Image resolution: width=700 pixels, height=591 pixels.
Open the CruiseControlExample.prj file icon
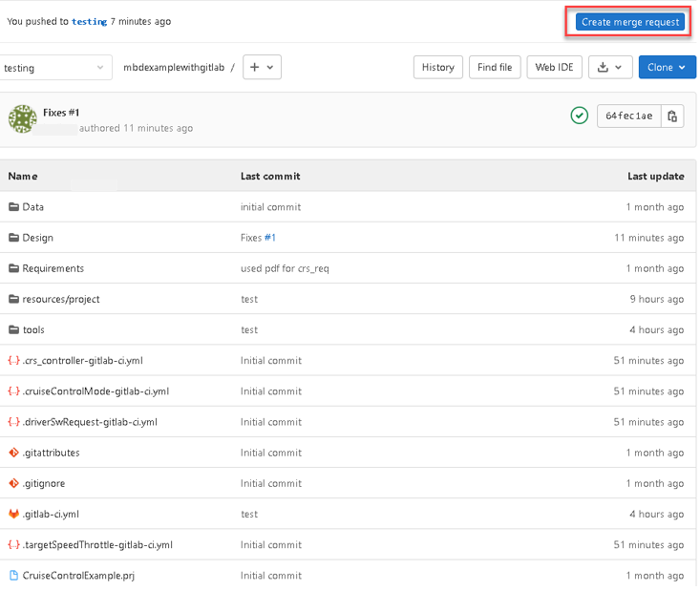point(13,576)
